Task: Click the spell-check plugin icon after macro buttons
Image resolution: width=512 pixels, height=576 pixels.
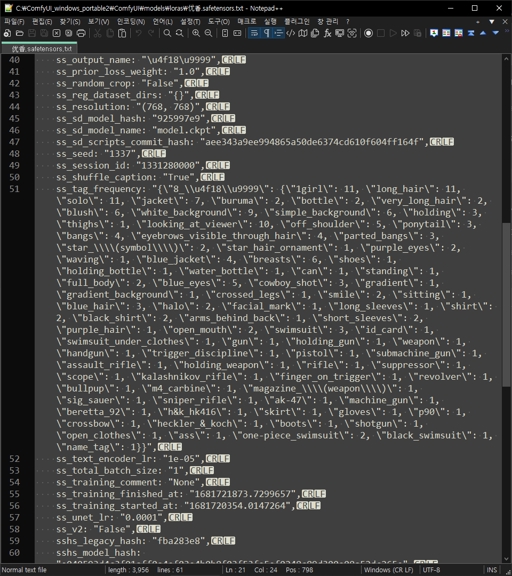Action: coord(434,33)
